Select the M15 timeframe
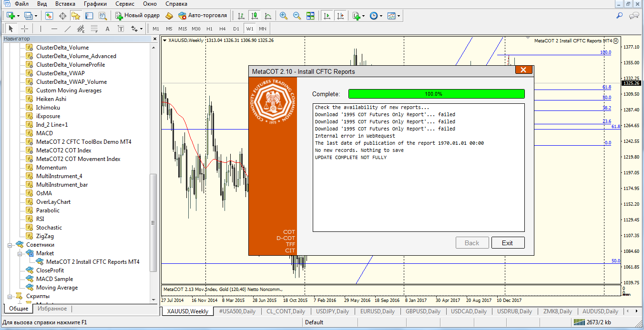 pos(183,29)
